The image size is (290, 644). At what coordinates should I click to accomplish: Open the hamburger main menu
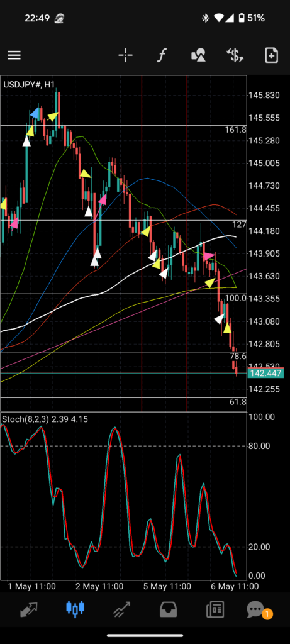point(14,55)
